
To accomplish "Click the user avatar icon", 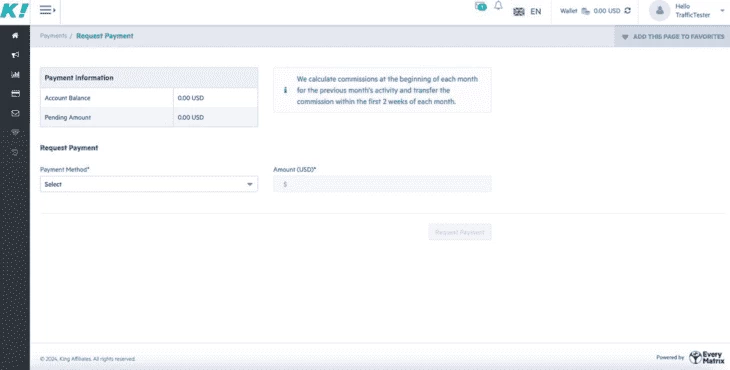I will tap(660, 11).
